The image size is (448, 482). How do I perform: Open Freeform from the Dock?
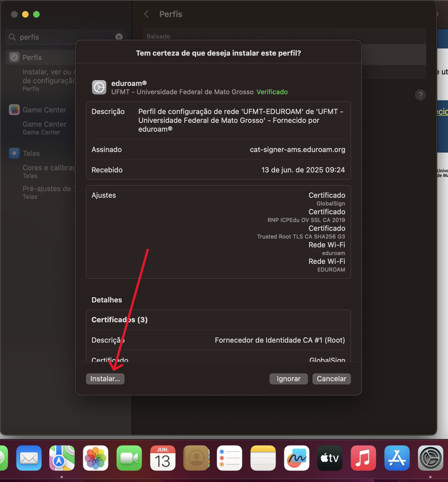[x=297, y=458]
